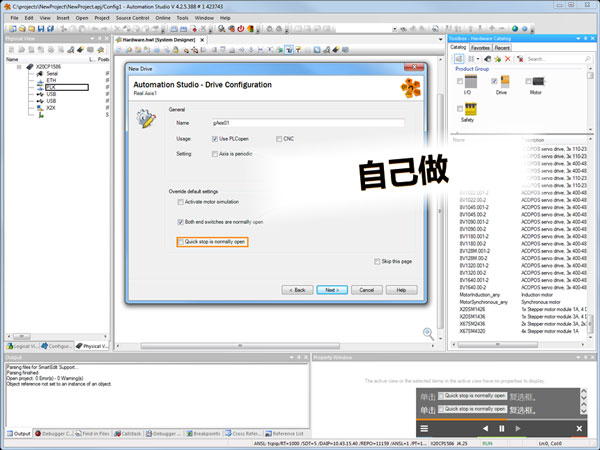Click the black chip icon in the Physical View toolbar
The height and width of the screenshot is (450, 600).
click(80, 50)
